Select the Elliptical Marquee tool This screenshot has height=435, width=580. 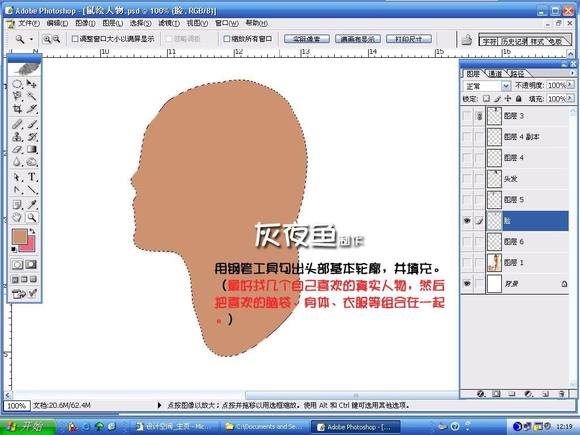point(17,84)
